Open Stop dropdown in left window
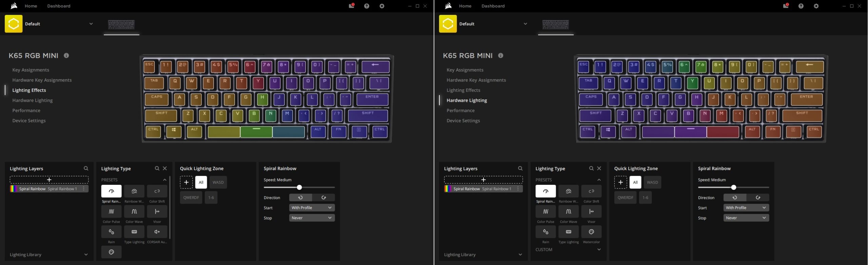 [x=312, y=218]
